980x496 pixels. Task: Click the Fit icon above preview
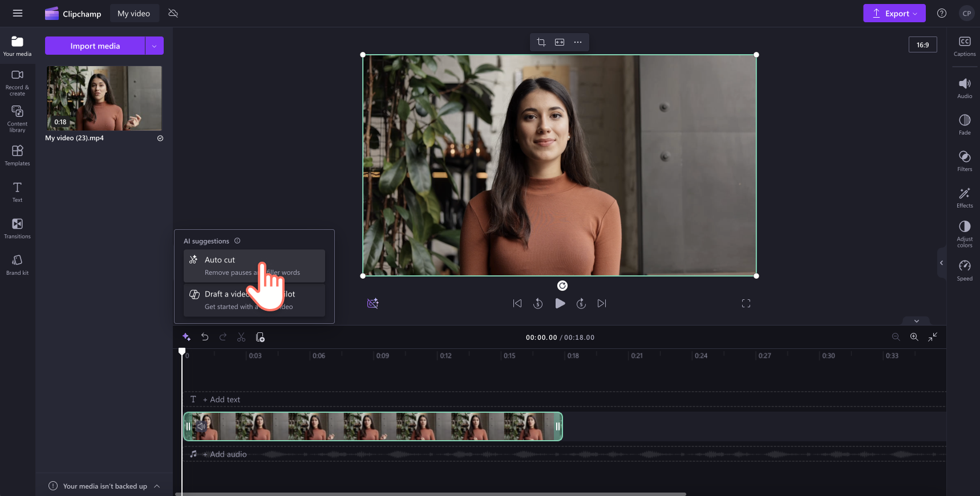pos(560,42)
